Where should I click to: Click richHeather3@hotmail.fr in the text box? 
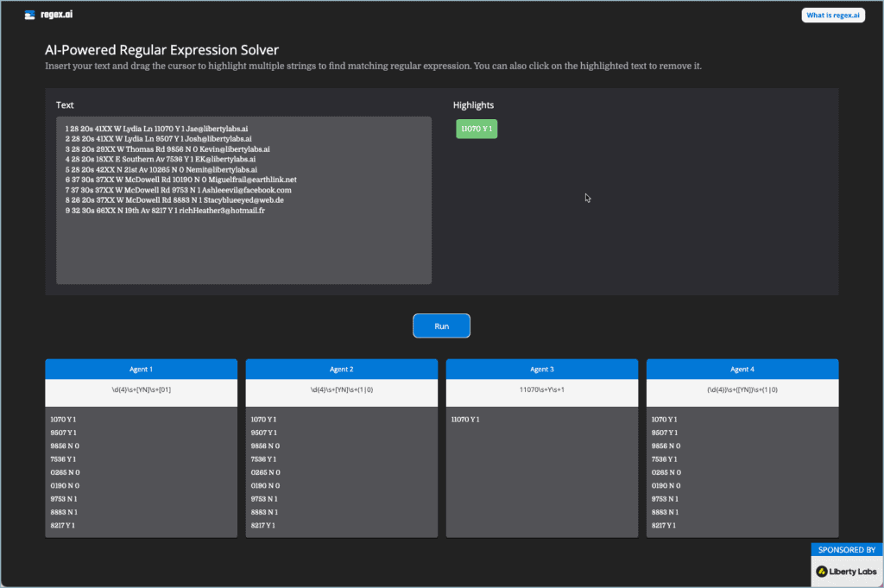point(221,210)
